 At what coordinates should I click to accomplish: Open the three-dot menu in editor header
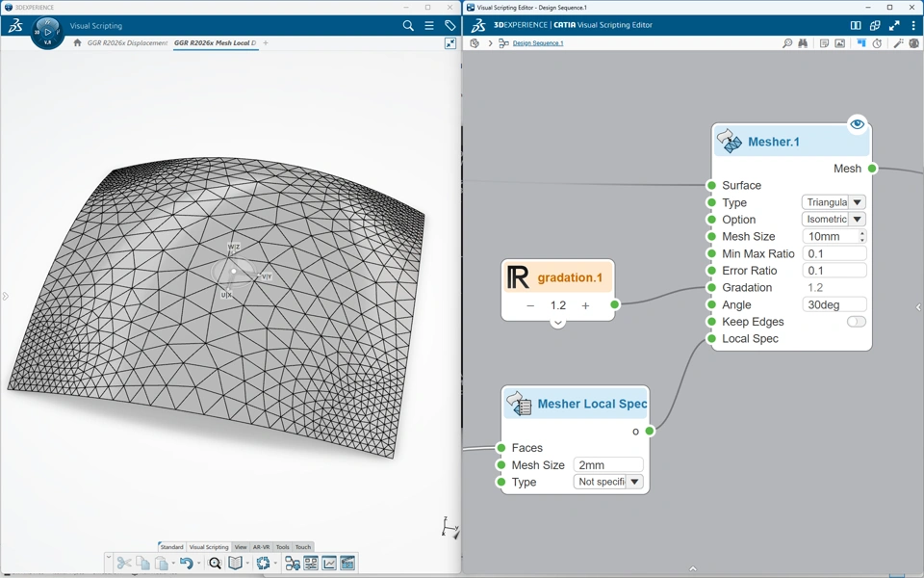tap(914, 25)
